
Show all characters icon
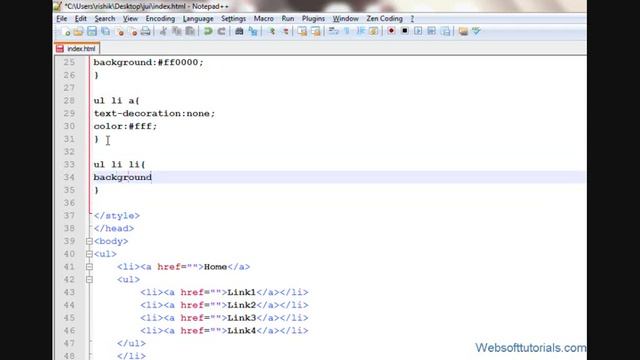(x=347, y=31)
